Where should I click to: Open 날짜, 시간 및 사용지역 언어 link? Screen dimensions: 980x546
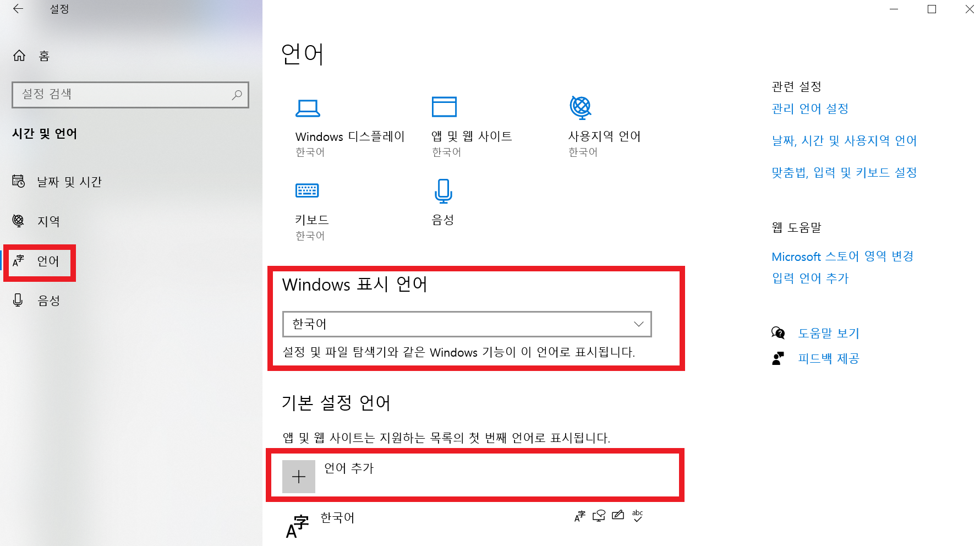[844, 141]
